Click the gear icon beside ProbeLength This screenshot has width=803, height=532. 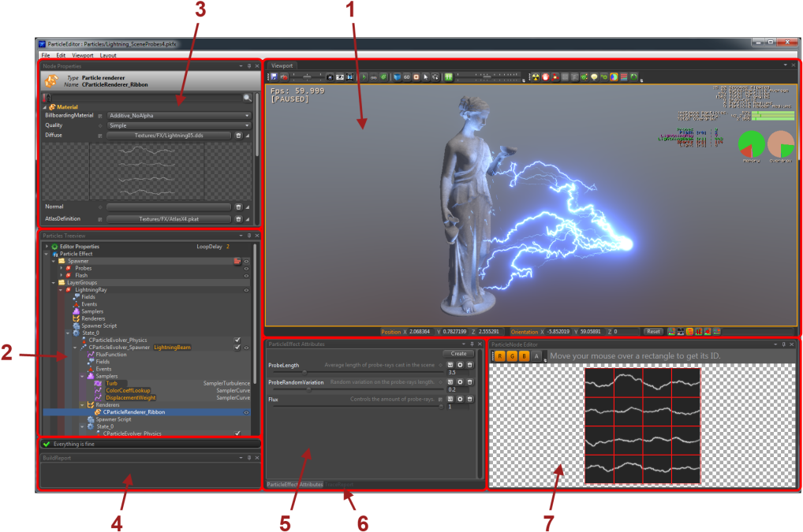460,366
